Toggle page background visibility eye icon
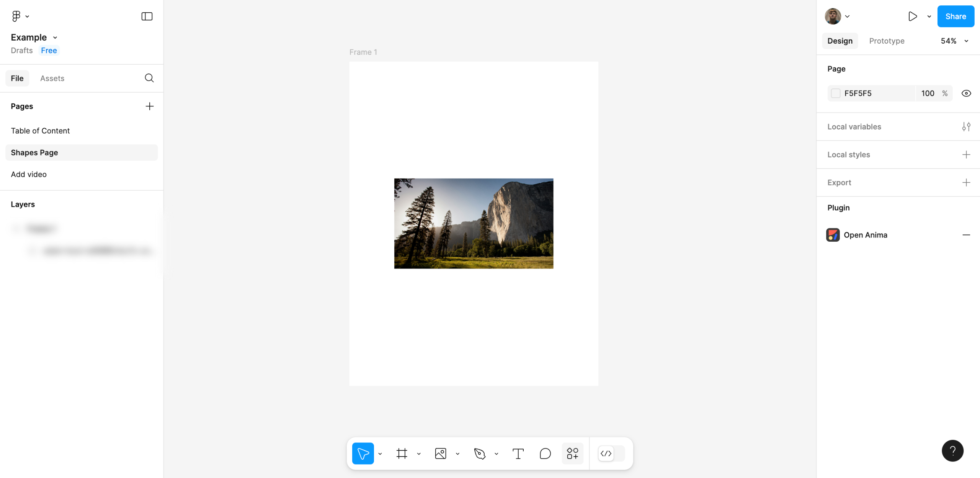The height and width of the screenshot is (478, 980). tap(966, 93)
